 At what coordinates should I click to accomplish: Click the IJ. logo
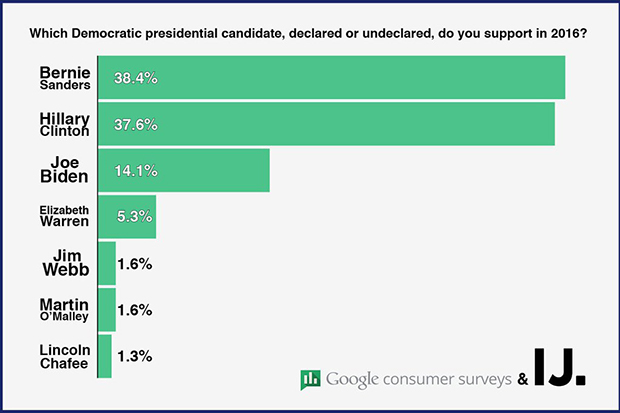point(562,367)
